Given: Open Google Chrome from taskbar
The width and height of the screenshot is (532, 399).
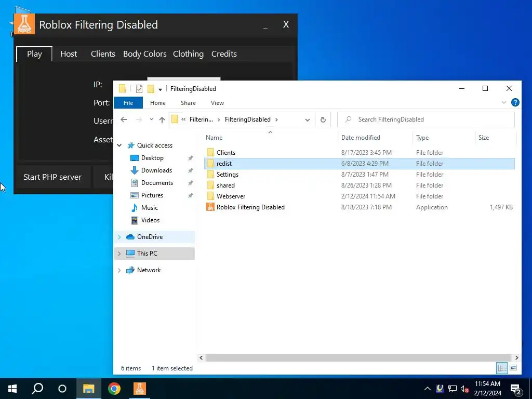Looking at the screenshot, I should (x=114, y=389).
